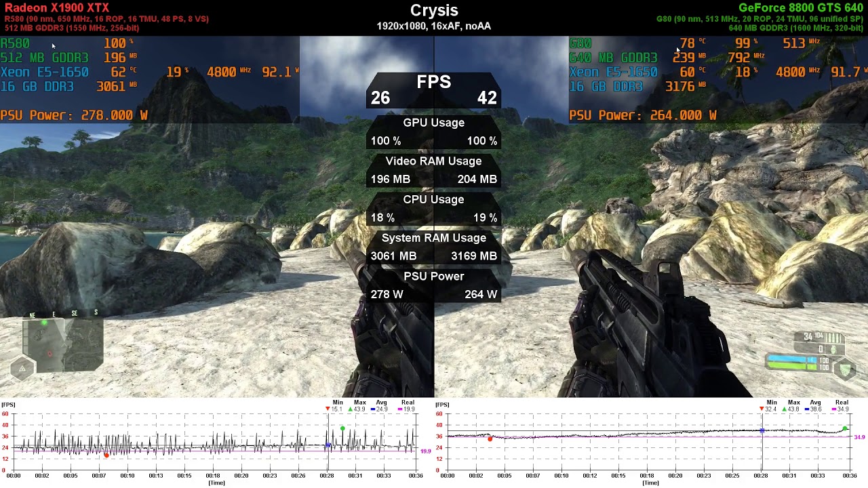868x488 pixels.
Task: Click the hexagonal warning triangle HUD icon
Action: (x=22, y=369)
